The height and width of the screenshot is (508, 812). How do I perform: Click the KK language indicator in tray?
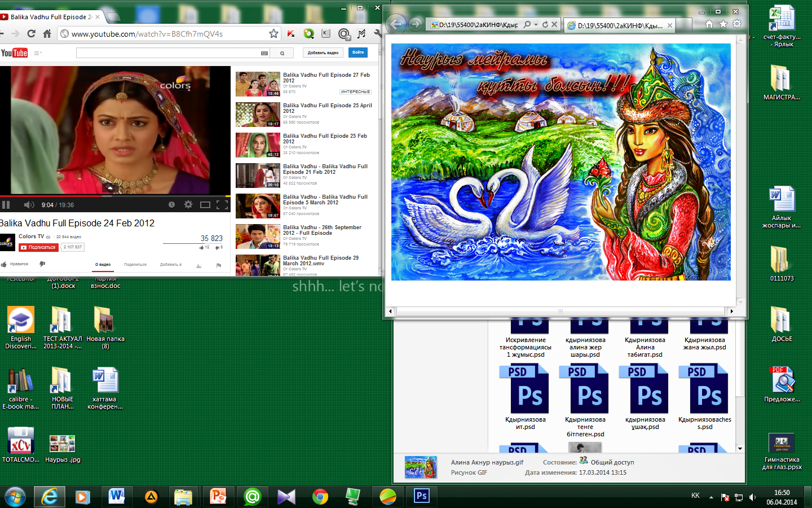(x=695, y=496)
